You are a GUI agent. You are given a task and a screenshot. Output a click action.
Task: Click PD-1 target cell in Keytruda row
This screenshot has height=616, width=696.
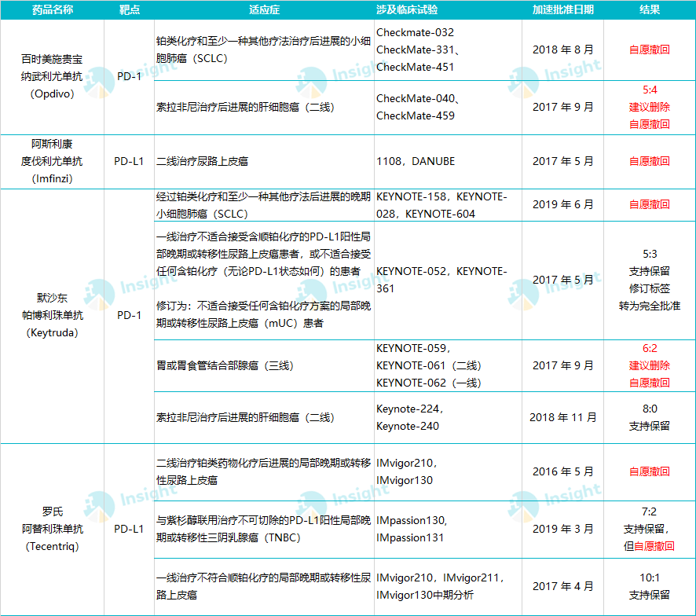[129, 316]
